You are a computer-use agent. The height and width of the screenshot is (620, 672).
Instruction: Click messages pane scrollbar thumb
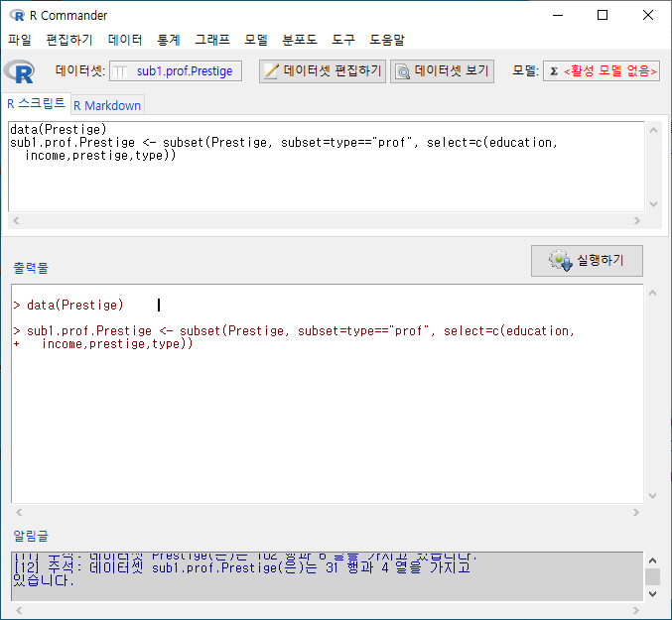pyautogui.click(x=653, y=576)
